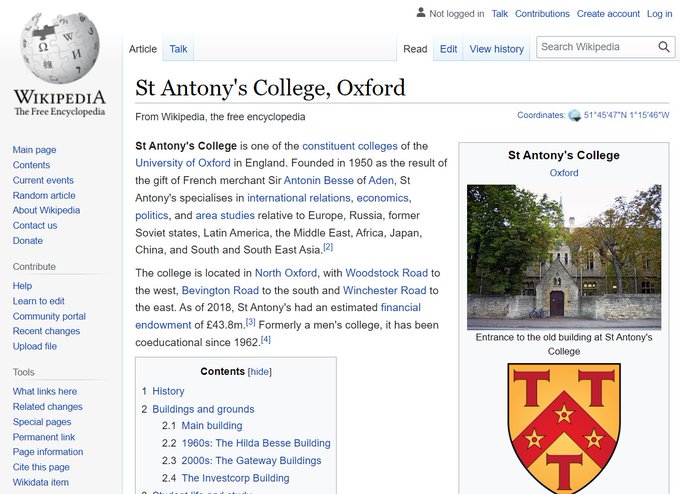Follow Woodstock Road link
680x494 pixels.
click(x=386, y=273)
